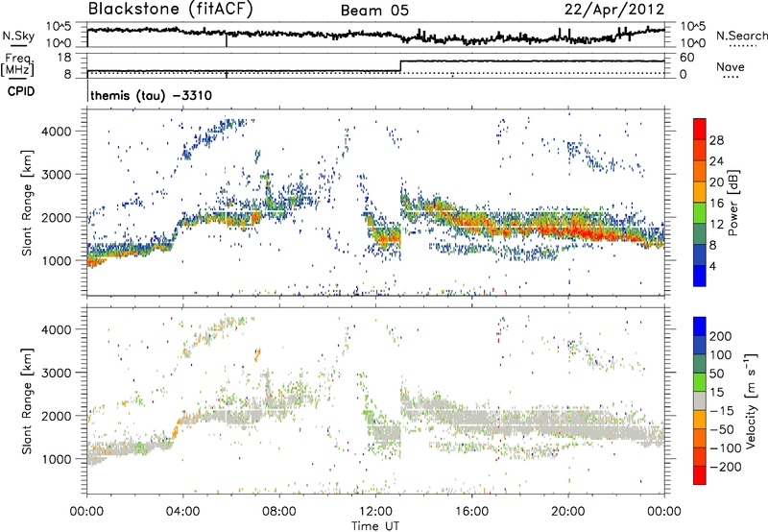Click the 'N.Sky' legend label
768x532 pixels.
pyautogui.click(x=18, y=36)
